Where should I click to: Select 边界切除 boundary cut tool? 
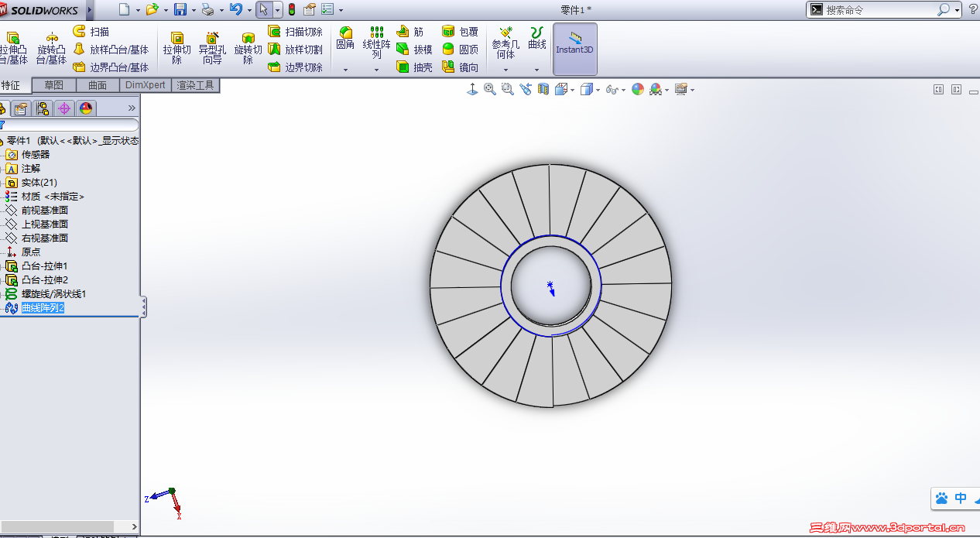pos(295,67)
